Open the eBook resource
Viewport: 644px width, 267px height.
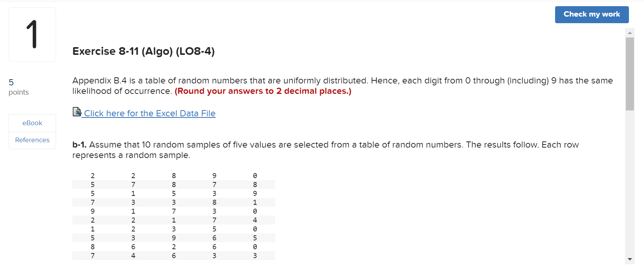32,123
